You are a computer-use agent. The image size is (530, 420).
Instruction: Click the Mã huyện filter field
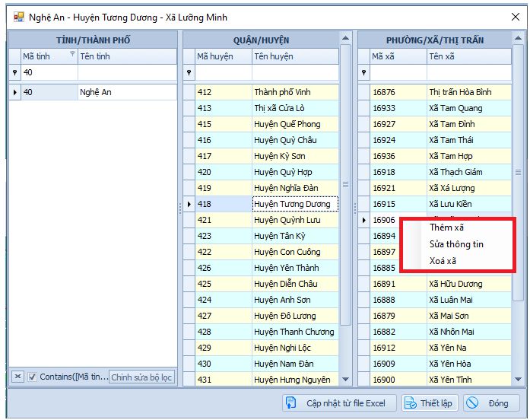coord(224,72)
